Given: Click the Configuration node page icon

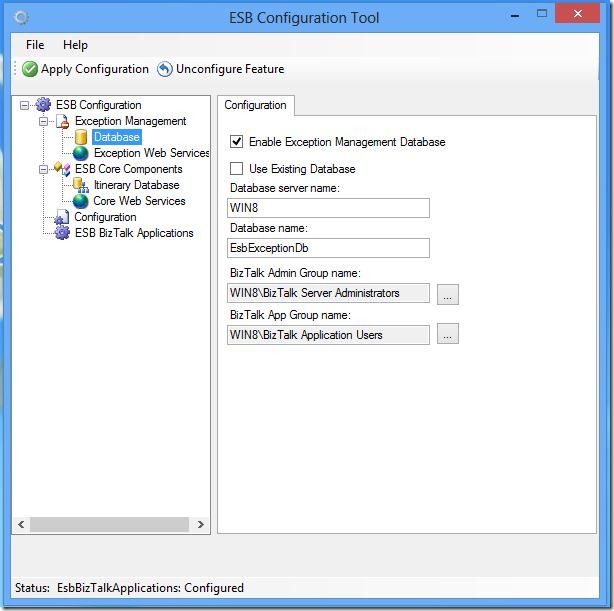Looking at the screenshot, I should [61, 217].
